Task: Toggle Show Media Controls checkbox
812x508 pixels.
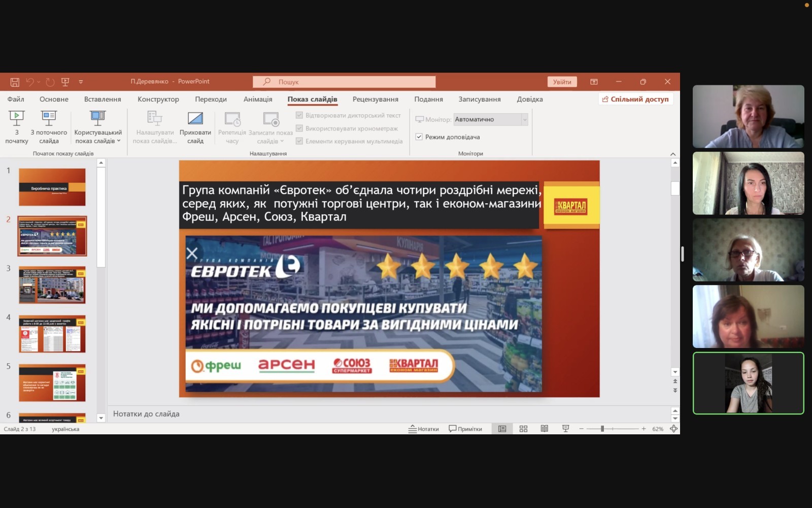Action: point(299,141)
